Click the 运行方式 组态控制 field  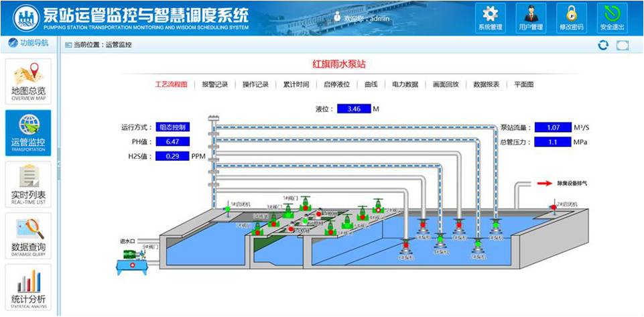click(x=173, y=126)
